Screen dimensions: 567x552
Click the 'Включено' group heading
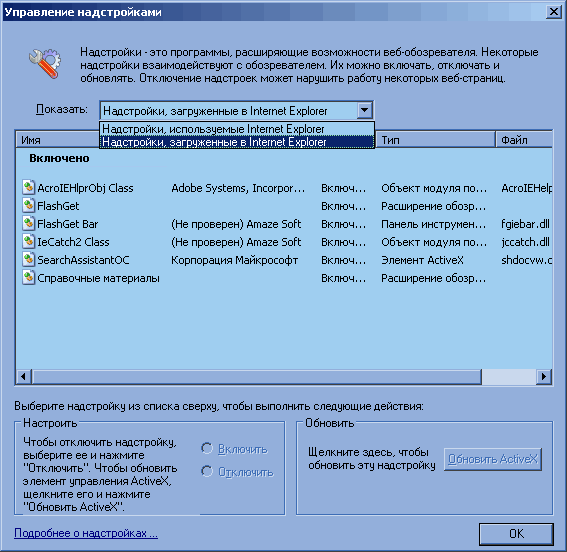click(x=59, y=158)
